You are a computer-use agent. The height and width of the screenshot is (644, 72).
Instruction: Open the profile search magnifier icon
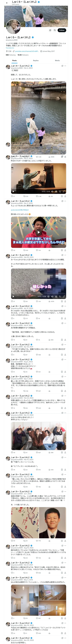pyautogui.click(x=55, y=30)
